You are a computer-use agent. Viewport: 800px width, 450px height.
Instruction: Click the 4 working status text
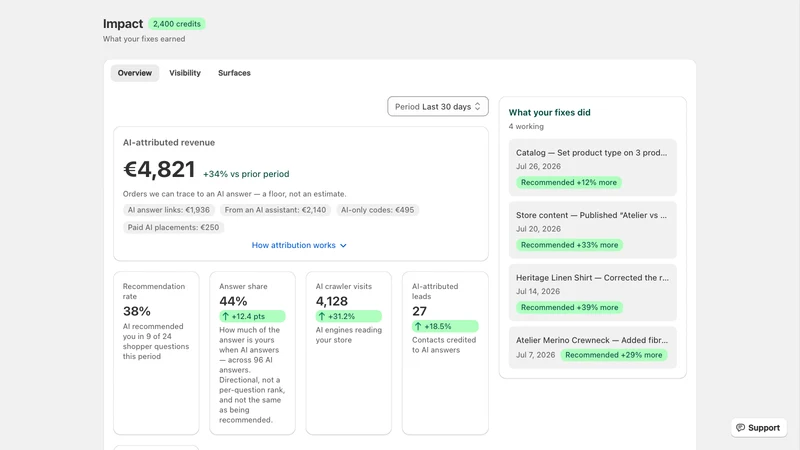coord(526,127)
